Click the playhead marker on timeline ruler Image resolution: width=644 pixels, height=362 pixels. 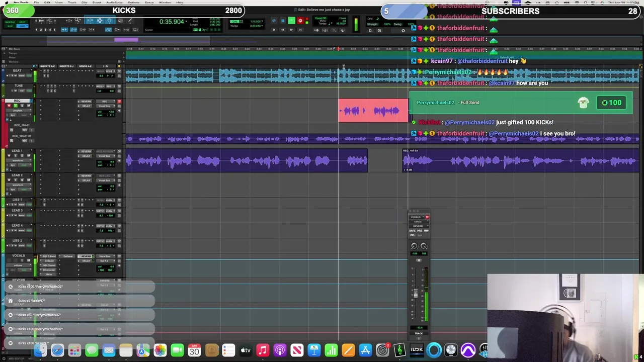point(338,49)
